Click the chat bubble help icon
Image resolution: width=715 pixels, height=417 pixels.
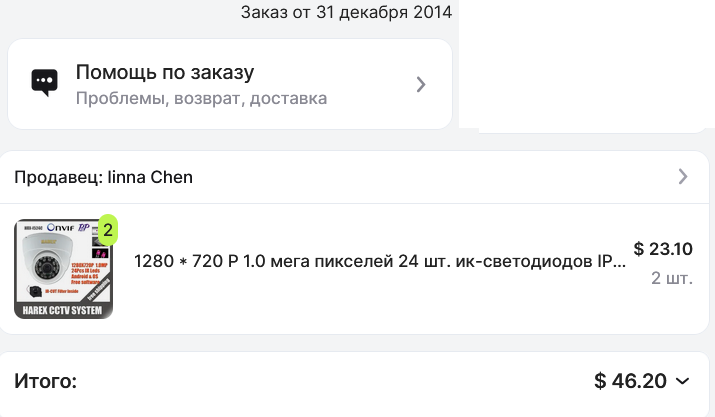tap(44, 83)
